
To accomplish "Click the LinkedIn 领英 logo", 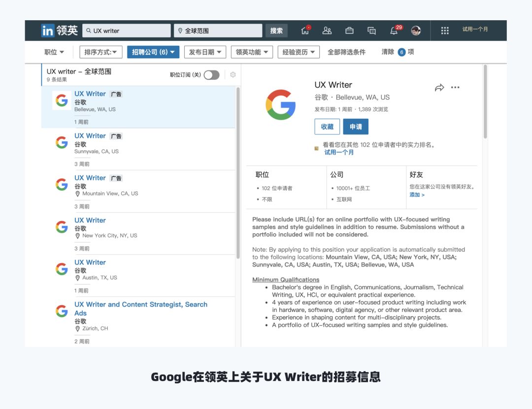I will click(60, 31).
